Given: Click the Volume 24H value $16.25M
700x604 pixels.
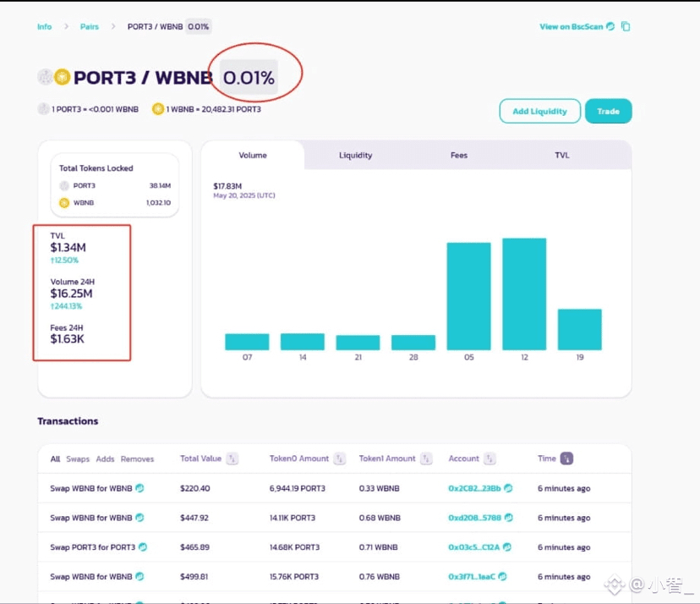Looking at the screenshot, I should (x=71, y=294).
